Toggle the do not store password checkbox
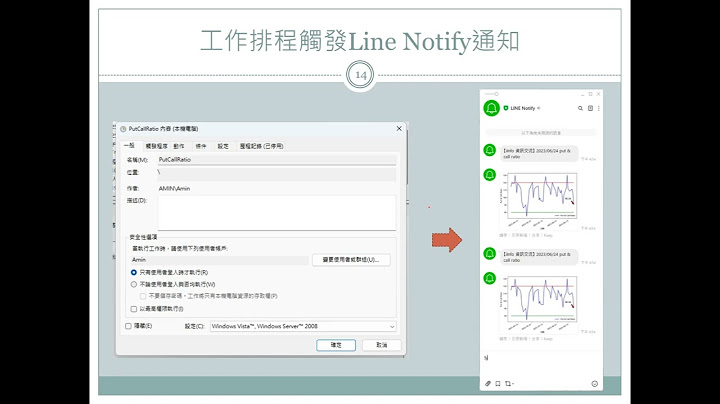 (143, 296)
